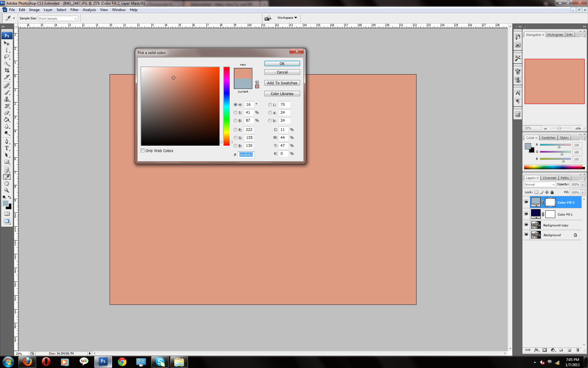
Task: Click the delete layer trash icon
Action: pyautogui.click(x=578, y=350)
